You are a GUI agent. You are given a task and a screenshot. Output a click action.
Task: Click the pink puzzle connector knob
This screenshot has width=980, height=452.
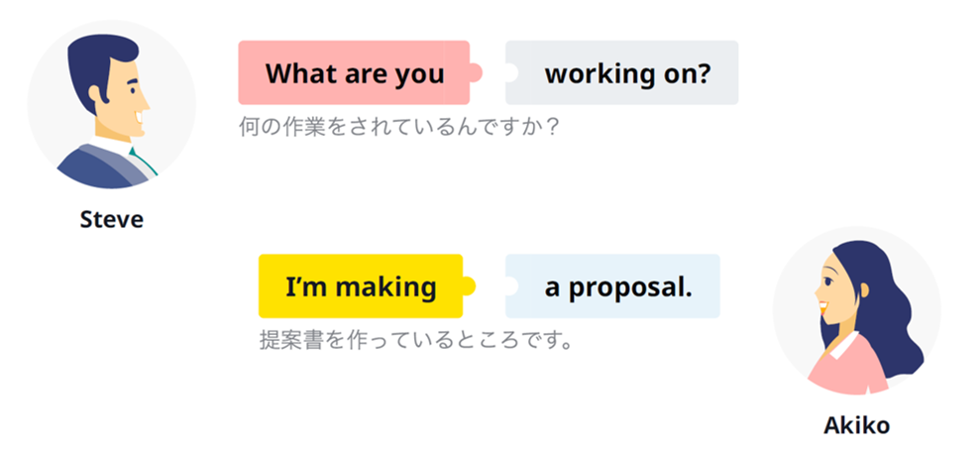pos(476,72)
